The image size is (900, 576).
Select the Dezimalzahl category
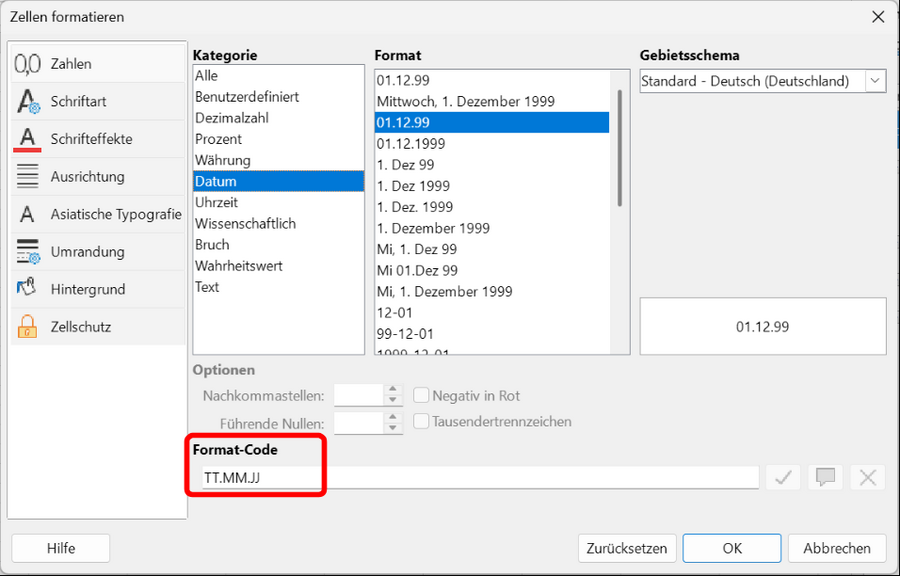pos(278,118)
